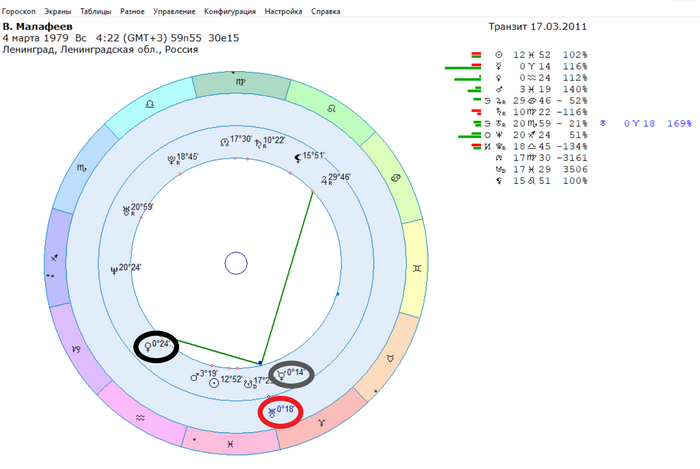Viewport: 700px width, 469px height.
Task: Click the chart name В. Малафеев
Action: coord(38,27)
